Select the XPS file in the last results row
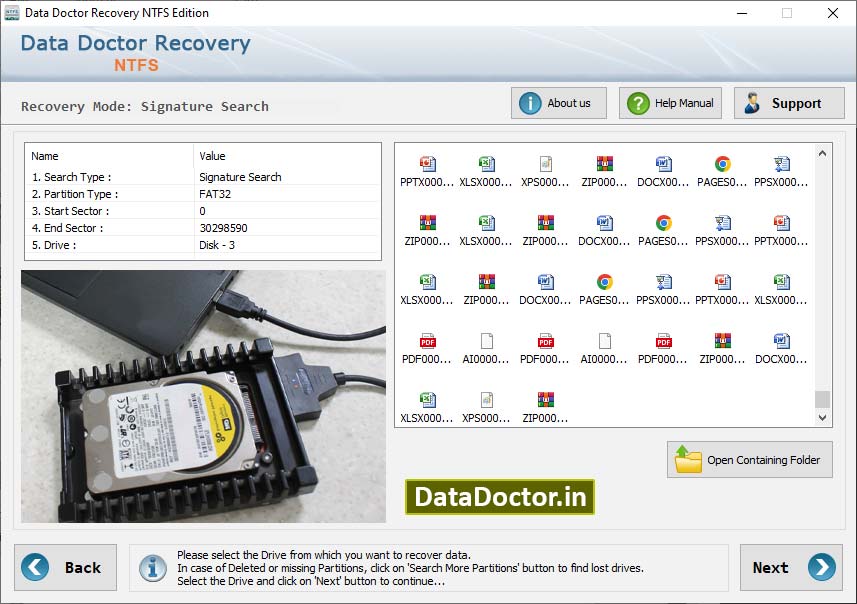857x604 pixels. click(x=486, y=408)
